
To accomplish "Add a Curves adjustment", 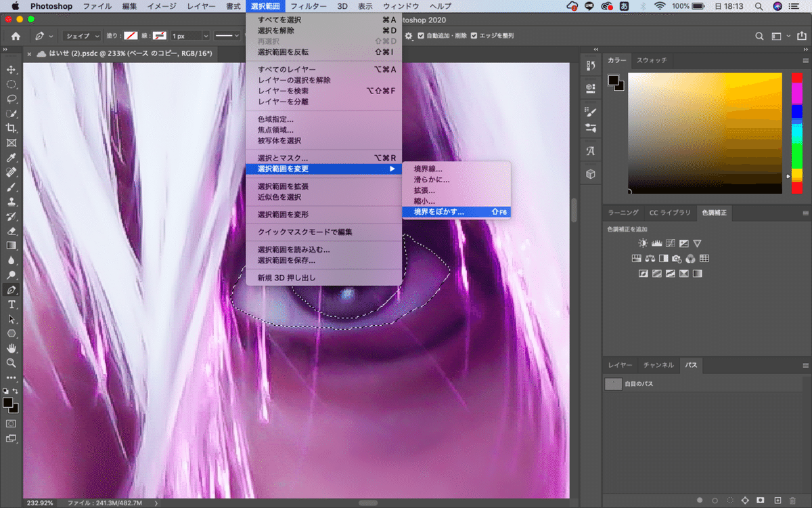I will [670, 242].
